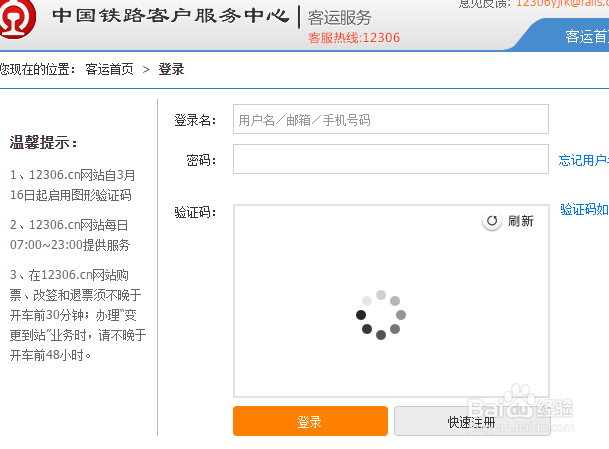Image resolution: width=609 pixels, height=449 pixels.
Task: Focus the 登录名 username input field
Action: point(390,120)
